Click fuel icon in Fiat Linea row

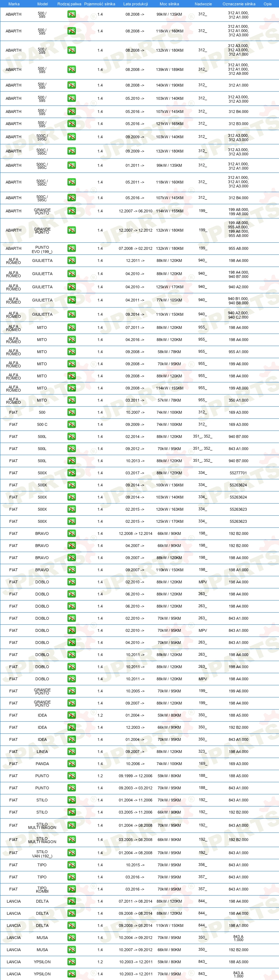click(72, 752)
